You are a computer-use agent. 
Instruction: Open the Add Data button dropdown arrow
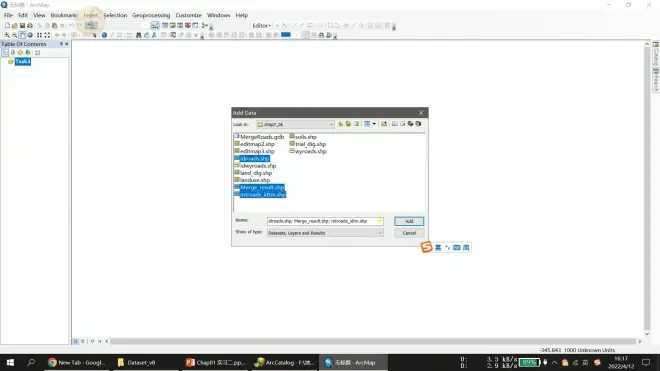tap(95, 26)
